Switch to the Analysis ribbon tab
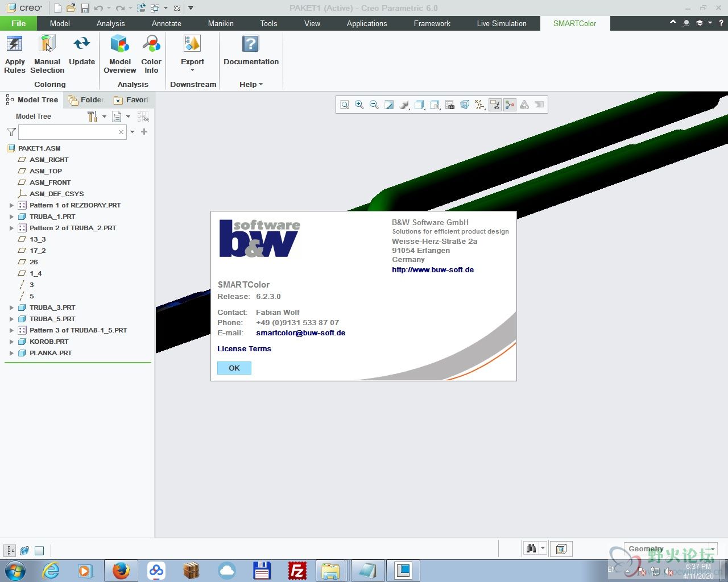 [x=110, y=23]
